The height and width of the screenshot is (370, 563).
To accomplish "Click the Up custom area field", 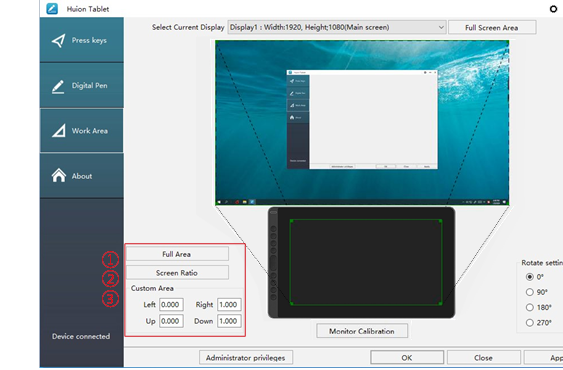I will (171, 321).
